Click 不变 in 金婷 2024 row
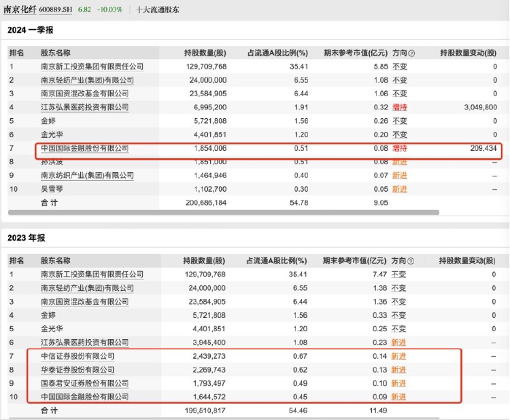The width and height of the screenshot is (510, 420). click(x=400, y=121)
